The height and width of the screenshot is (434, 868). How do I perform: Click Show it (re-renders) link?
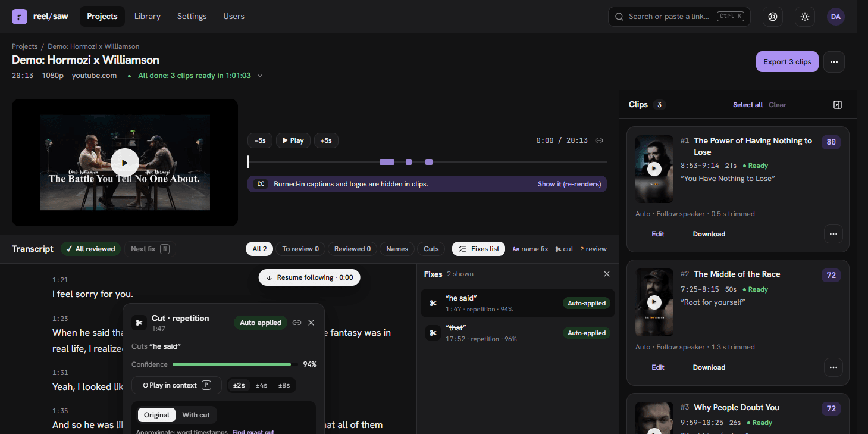(569, 184)
